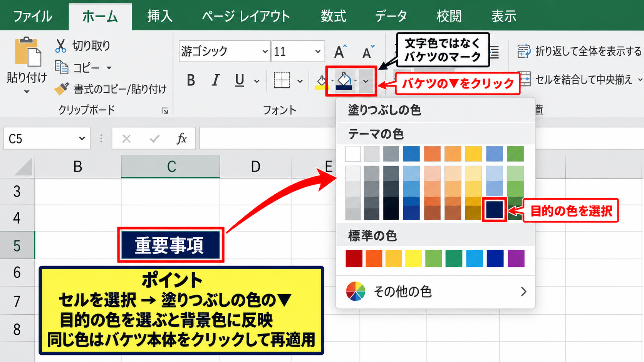
Task: Select the 書式のコピー/貼り付け format painter brush
Action: (x=61, y=89)
